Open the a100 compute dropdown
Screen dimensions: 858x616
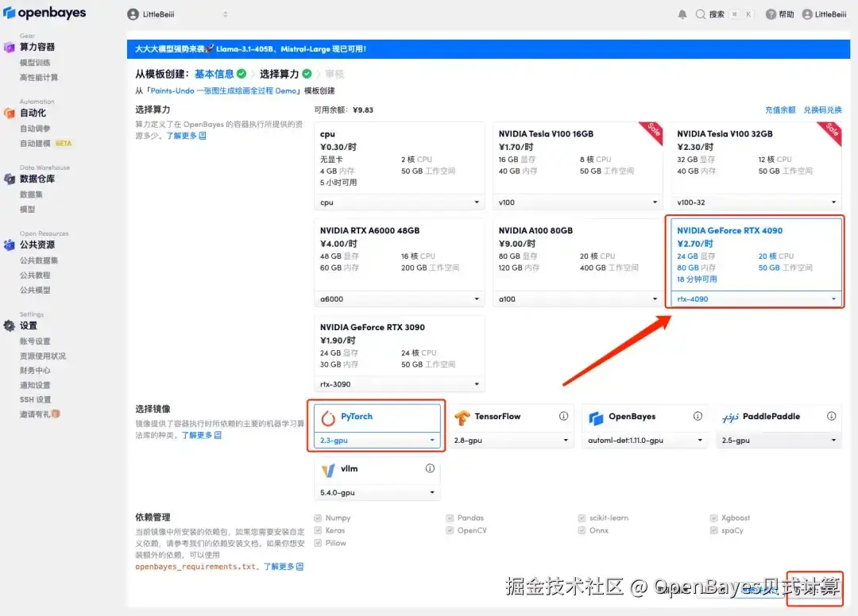[x=578, y=299]
